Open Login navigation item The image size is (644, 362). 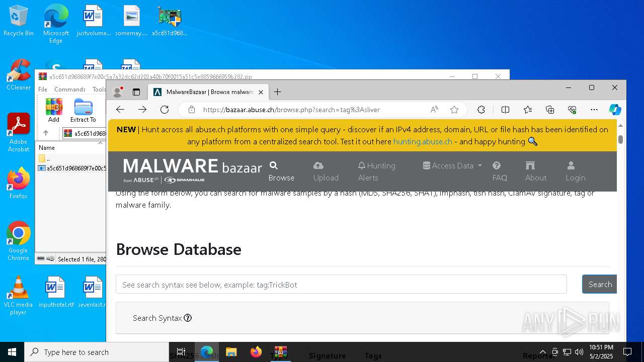[x=575, y=171]
